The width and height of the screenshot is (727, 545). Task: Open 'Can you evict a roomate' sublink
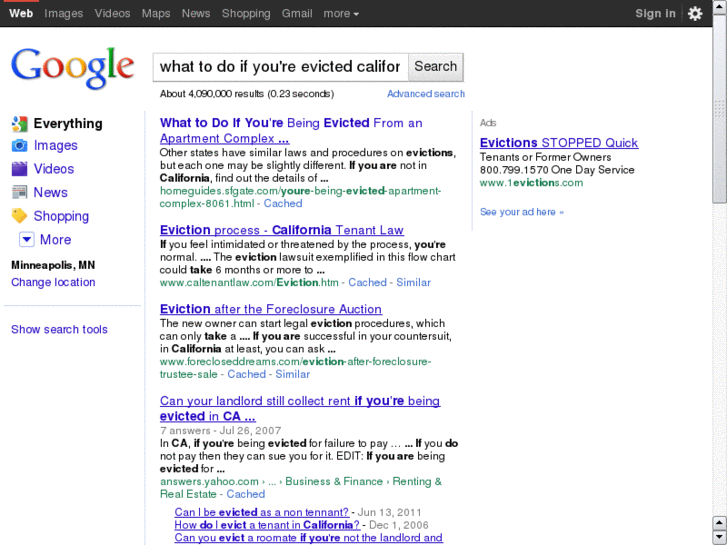point(308,538)
